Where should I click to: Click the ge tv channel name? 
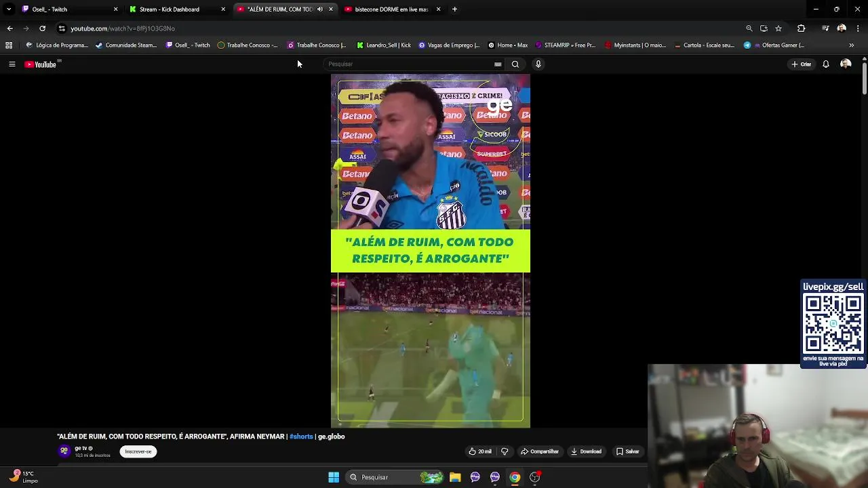point(81,448)
